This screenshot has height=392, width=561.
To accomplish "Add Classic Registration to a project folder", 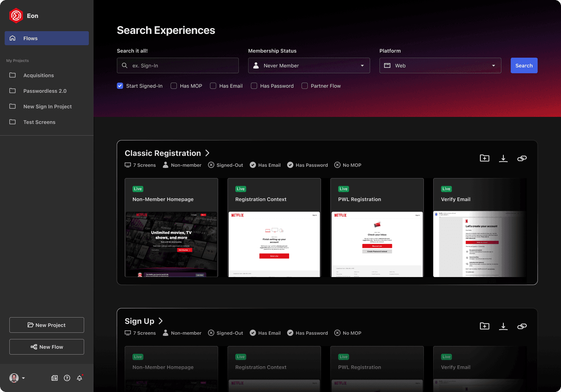I will point(485,158).
